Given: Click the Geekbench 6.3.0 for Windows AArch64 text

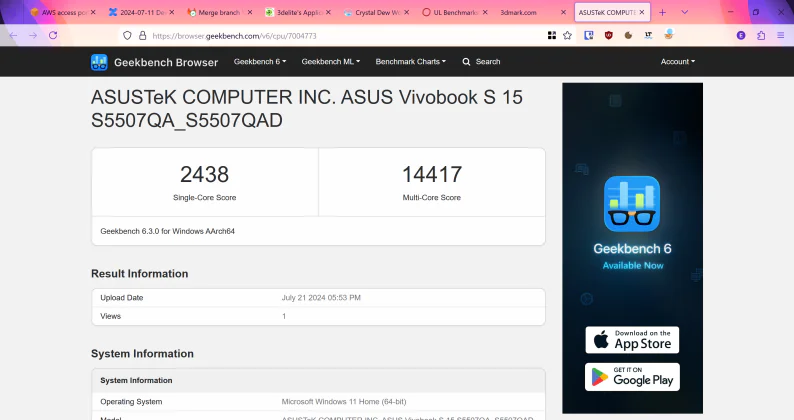Looking at the screenshot, I should [168, 232].
